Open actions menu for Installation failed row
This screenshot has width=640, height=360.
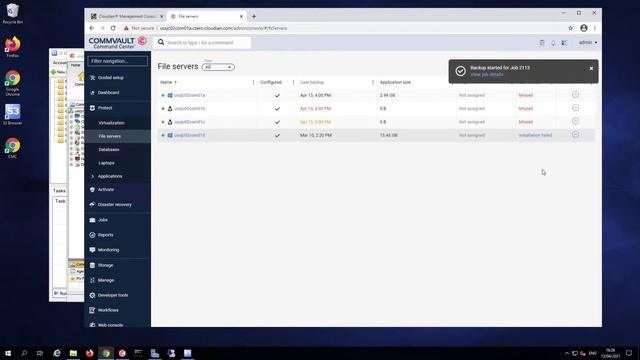[575, 135]
